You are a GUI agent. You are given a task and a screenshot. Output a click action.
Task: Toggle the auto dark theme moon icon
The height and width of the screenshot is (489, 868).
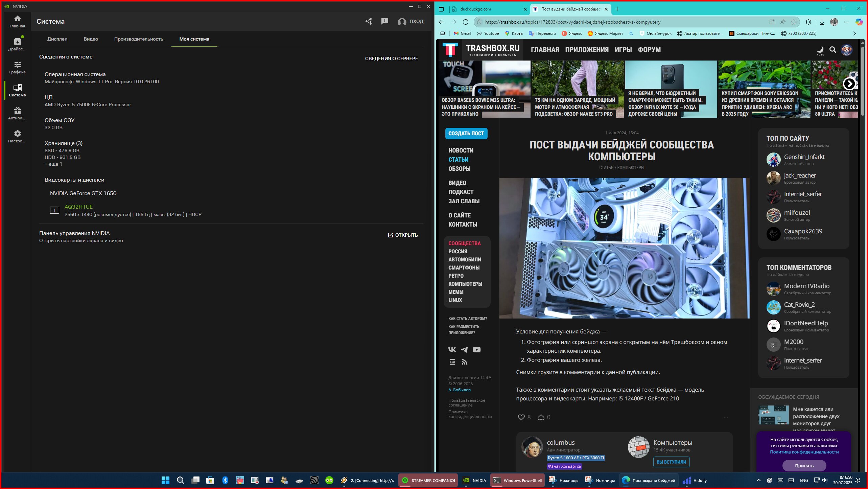pos(820,50)
